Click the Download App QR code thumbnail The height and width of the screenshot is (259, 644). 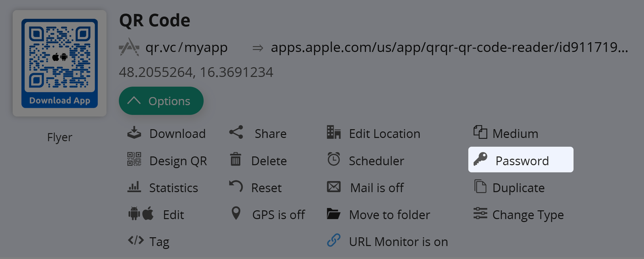coord(60,63)
